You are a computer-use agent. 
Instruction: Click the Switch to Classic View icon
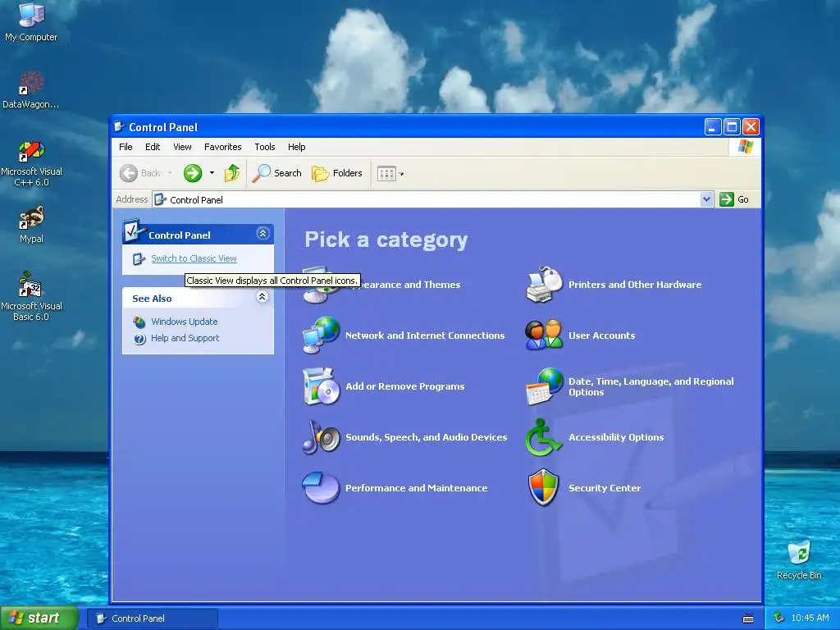tap(139, 258)
